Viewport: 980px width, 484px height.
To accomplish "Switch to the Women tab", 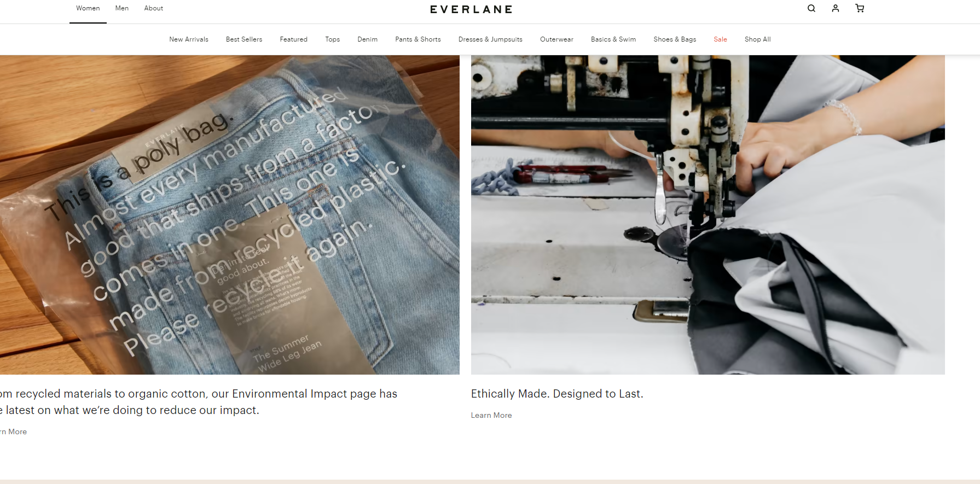I will tap(88, 8).
